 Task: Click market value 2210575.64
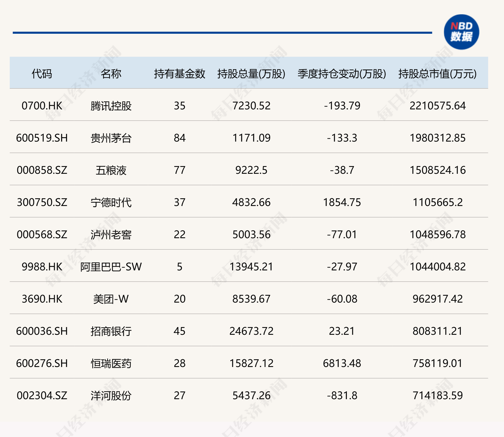[x=438, y=106]
